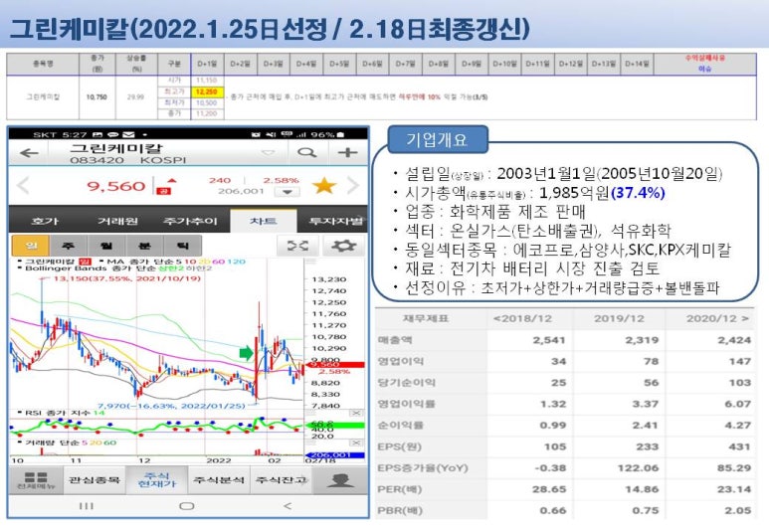Switch to the 호가 tab
Screen dimensions: 769x532
click(x=45, y=221)
